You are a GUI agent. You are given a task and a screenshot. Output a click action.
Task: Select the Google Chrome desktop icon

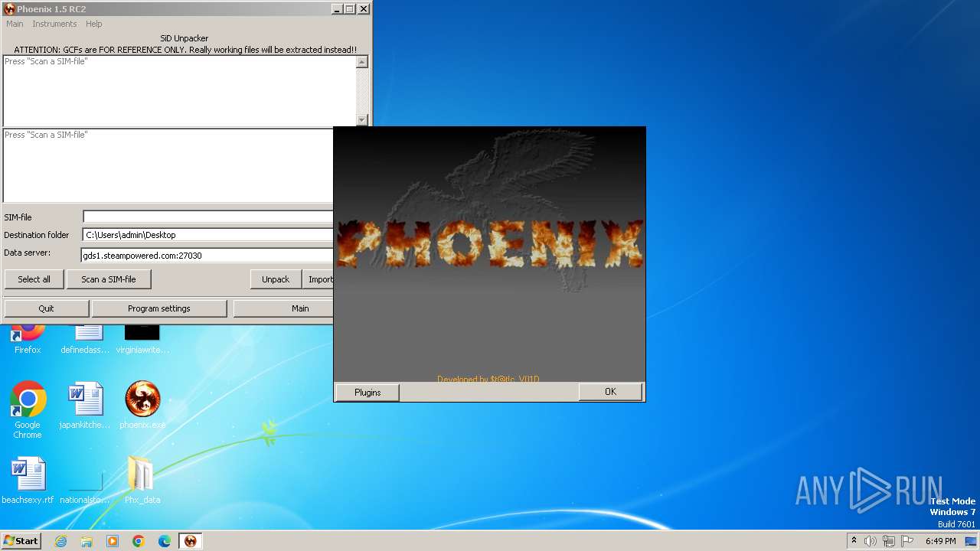coord(28,409)
